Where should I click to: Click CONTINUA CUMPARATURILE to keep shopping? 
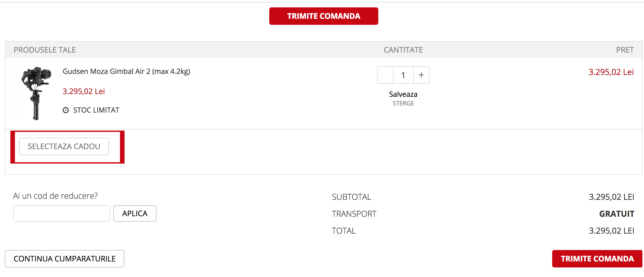(65, 259)
